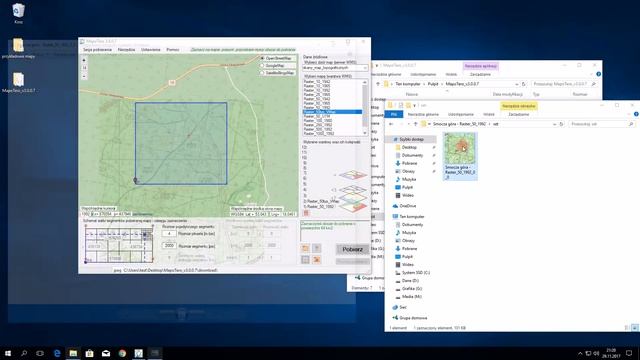Click the blue selection rectangle on map
Image resolution: width=640 pixels, height=360 pixels.
181,143
